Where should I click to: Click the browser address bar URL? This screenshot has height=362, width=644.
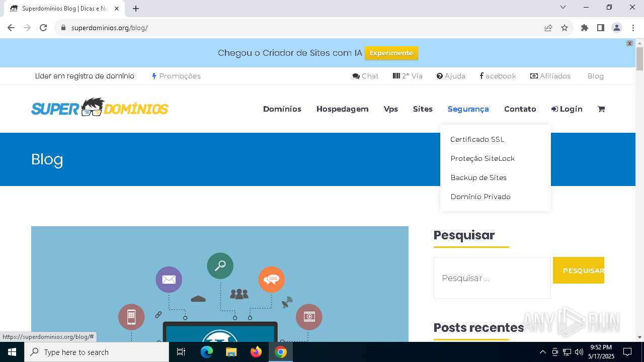(110, 28)
